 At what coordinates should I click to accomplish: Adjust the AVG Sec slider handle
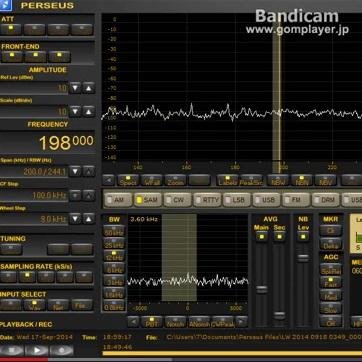click(279, 316)
